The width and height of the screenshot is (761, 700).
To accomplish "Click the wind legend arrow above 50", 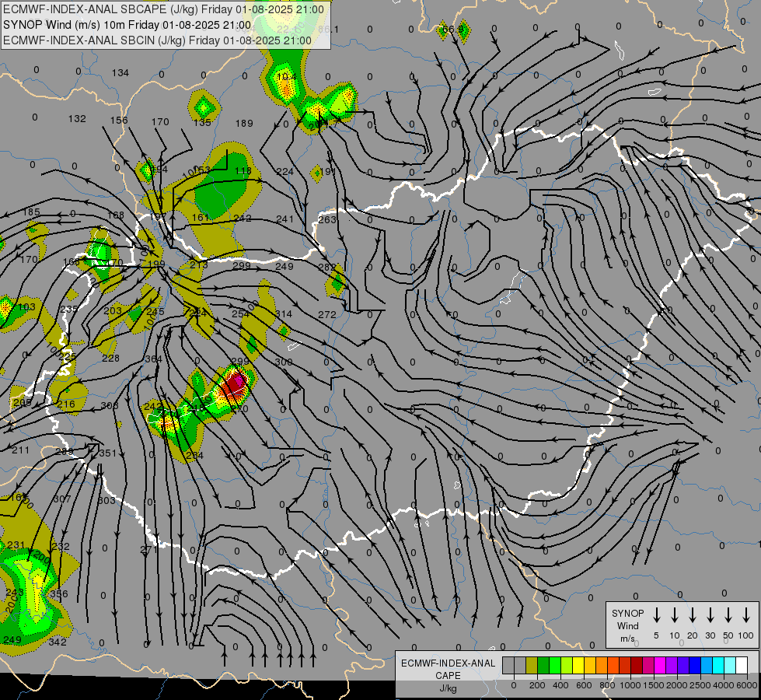I will point(728,615).
